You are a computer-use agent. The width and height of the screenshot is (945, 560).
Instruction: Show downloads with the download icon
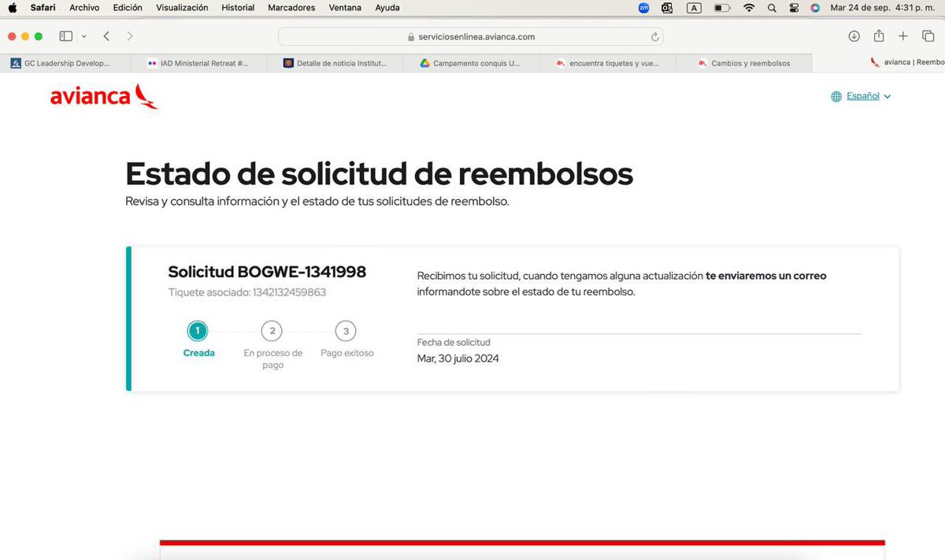point(854,36)
